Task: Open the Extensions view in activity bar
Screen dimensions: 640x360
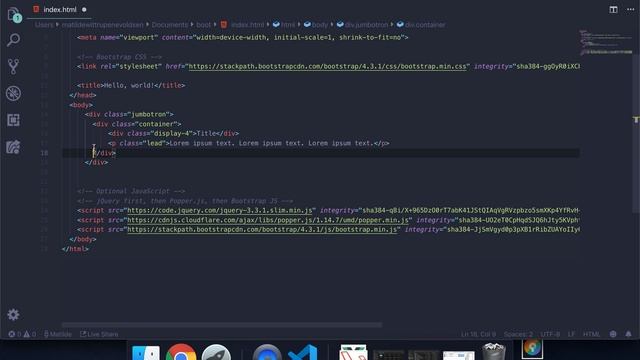Action: click(13, 120)
